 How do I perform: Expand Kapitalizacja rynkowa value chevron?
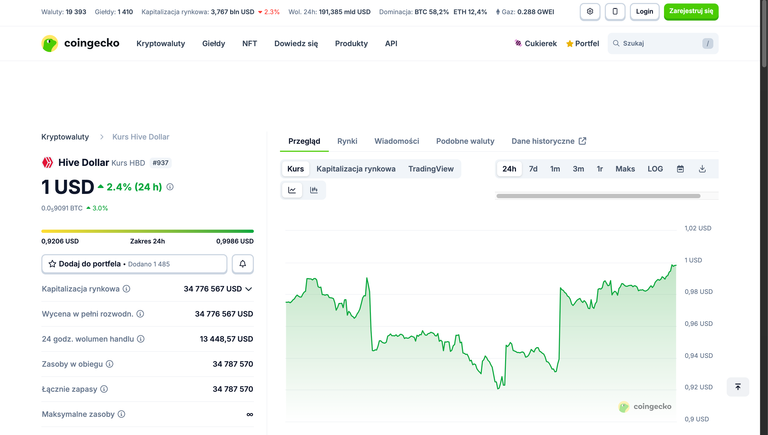(249, 289)
